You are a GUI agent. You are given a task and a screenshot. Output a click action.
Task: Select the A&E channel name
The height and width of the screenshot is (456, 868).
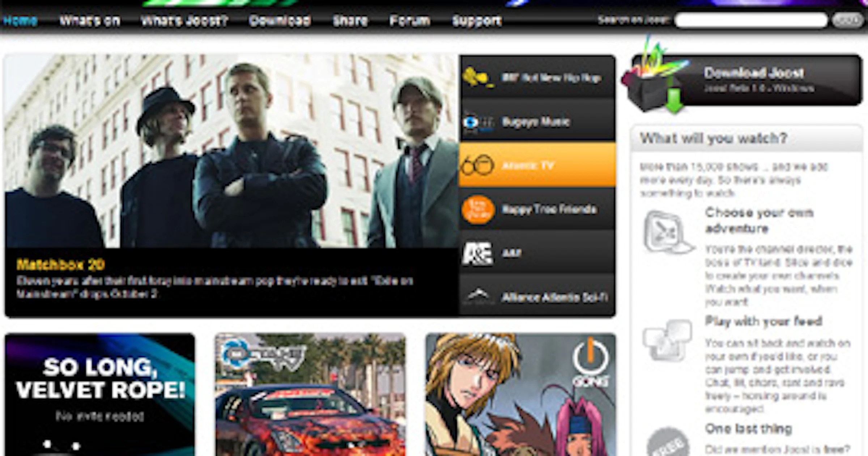coord(511,253)
